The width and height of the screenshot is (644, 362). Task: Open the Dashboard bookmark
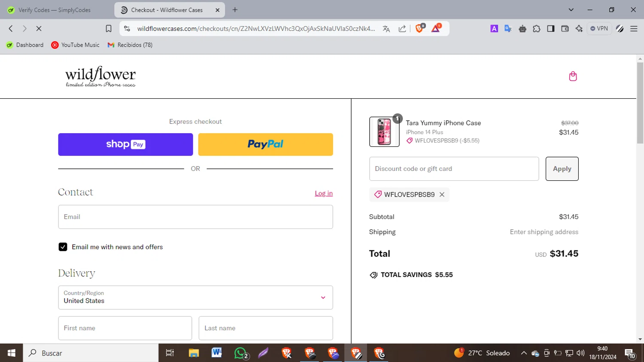[x=25, y=45]
